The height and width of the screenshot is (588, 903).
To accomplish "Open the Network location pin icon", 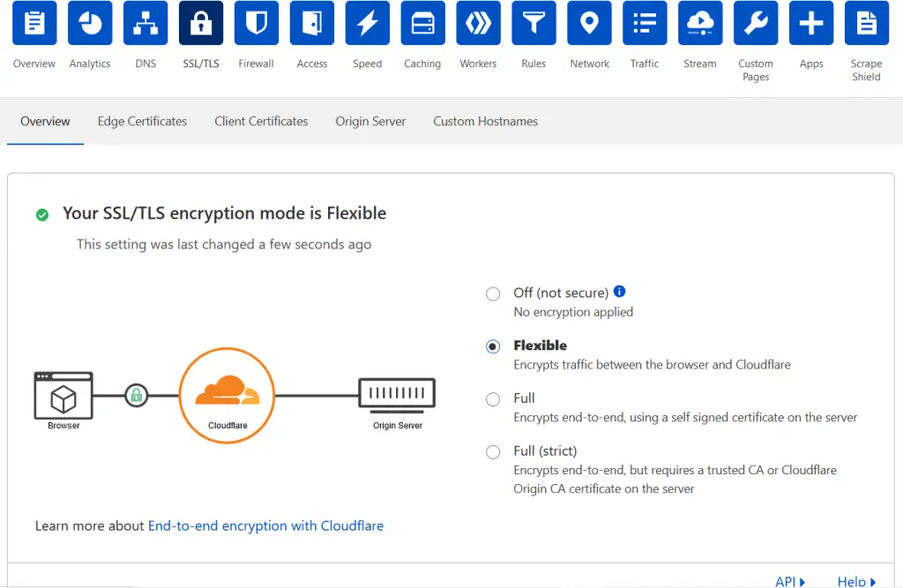I will click(x=589, y=23).
